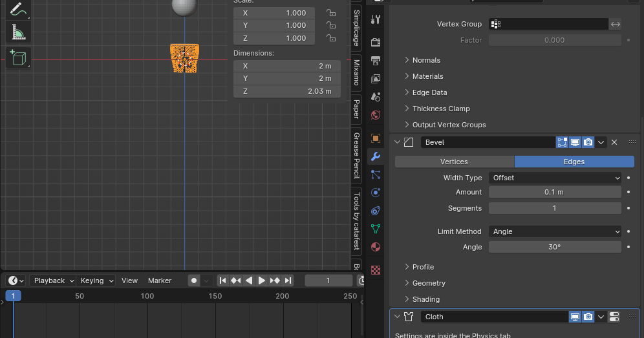
Task: Click the vertex group selector icon
Action: [496, 24]
